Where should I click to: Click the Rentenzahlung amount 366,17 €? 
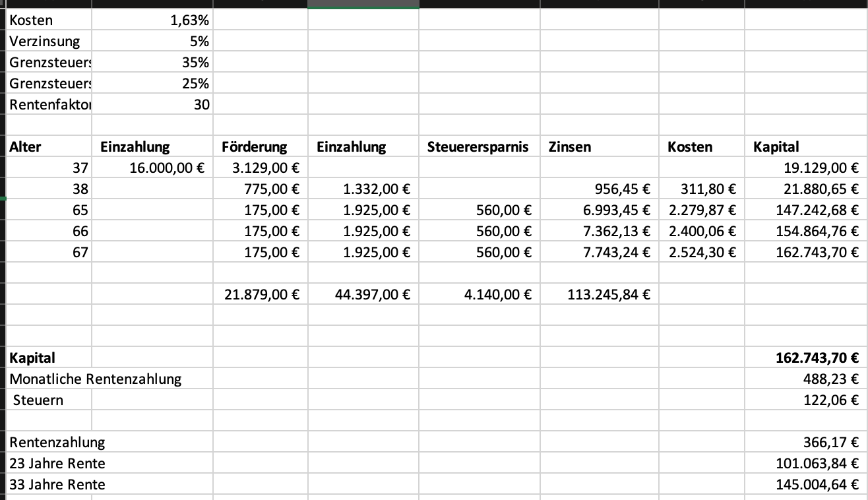click(x=806, y=443)
